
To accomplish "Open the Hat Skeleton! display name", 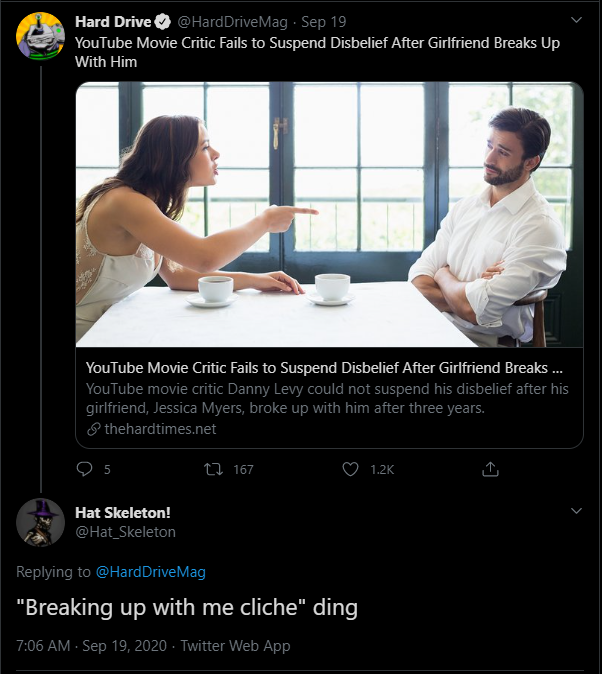I will pos(123,512).
